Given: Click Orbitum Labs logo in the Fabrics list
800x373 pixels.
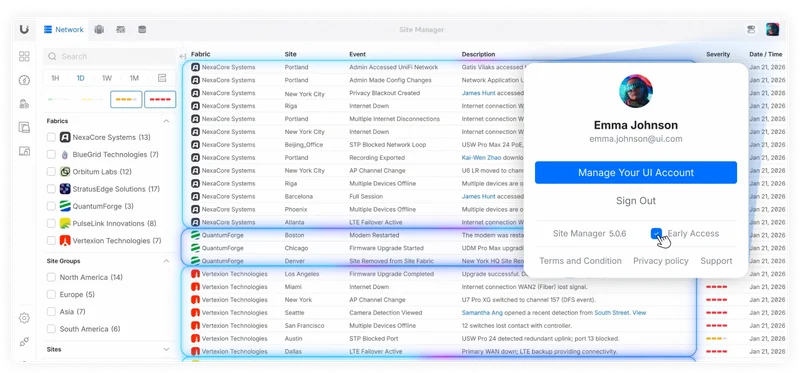Looking at the screenshot, I should point(65,171).
